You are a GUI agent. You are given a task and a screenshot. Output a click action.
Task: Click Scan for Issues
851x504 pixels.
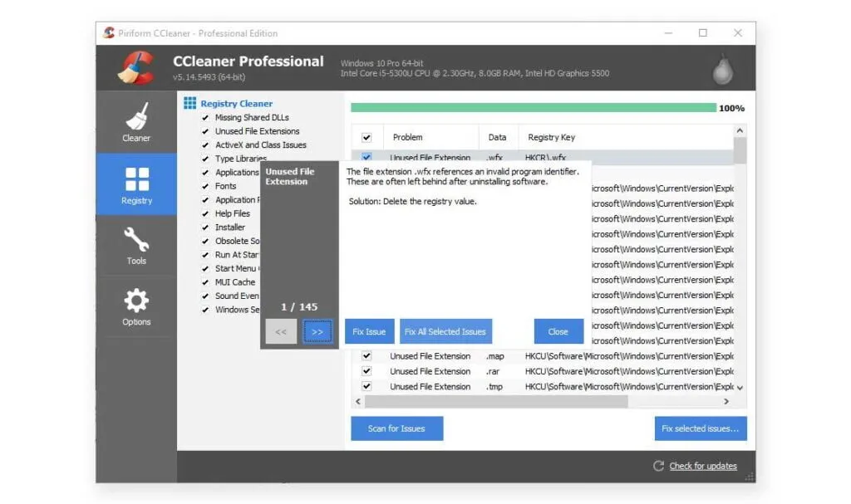(x=396, y=428)
